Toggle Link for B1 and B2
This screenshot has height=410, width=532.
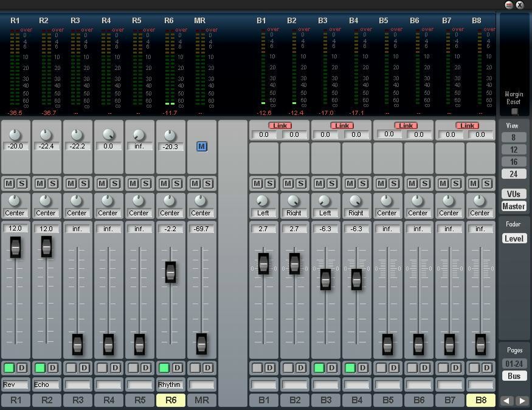280,125
